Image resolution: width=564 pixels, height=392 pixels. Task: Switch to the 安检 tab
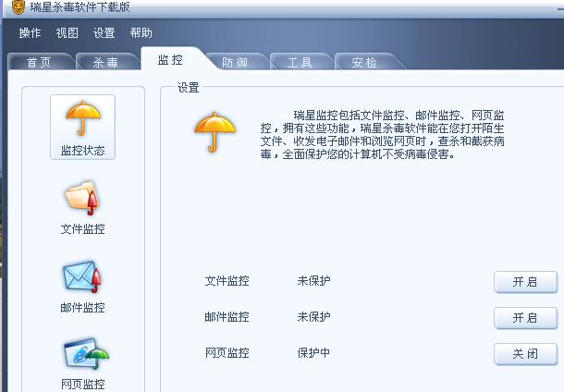click(x=364, y=62)
